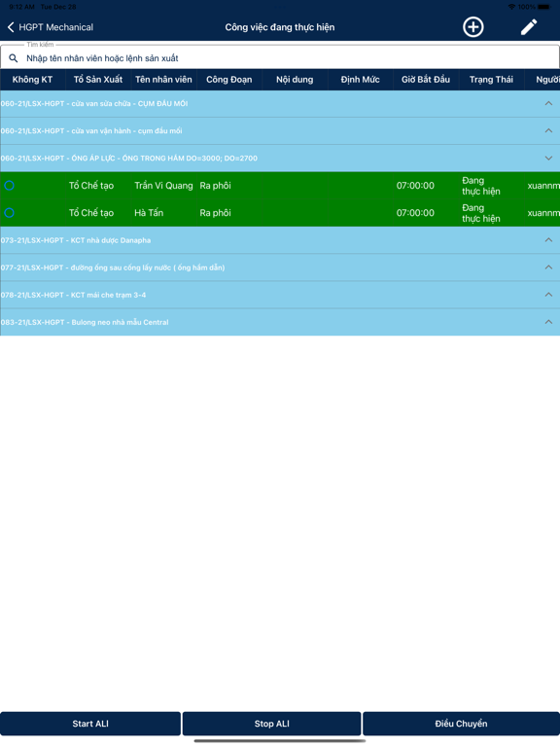The image size is (560, 747).
Task: Click the 'Tên nhân viên' column header
Action: [x=163, y=80]
